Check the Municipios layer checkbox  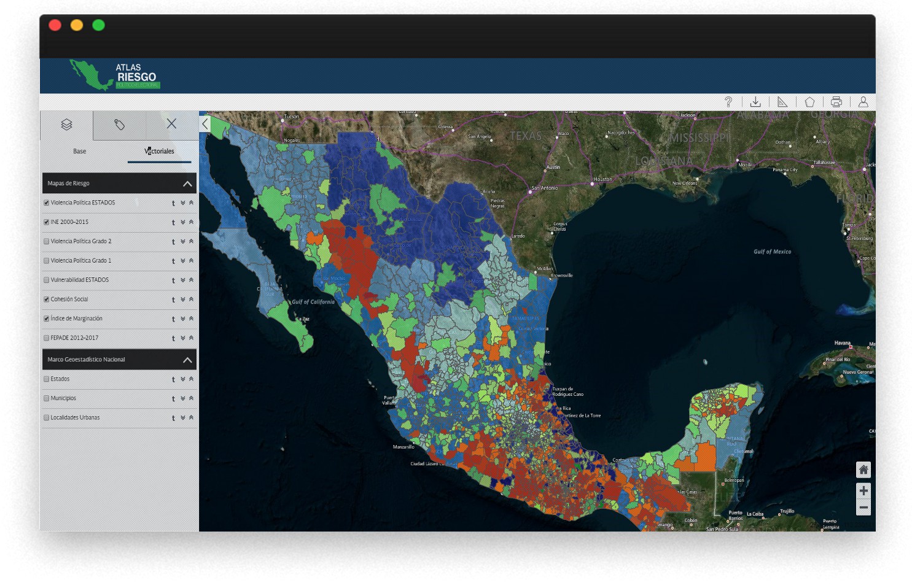click(47, 398)
